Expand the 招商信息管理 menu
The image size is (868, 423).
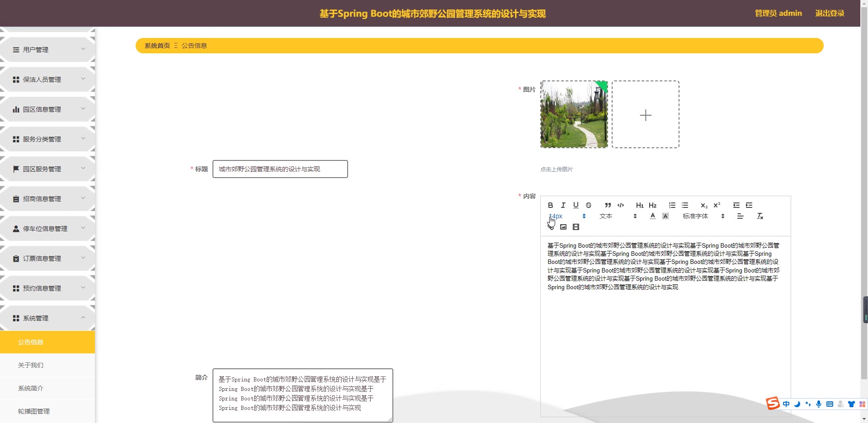tap(47, 199)
